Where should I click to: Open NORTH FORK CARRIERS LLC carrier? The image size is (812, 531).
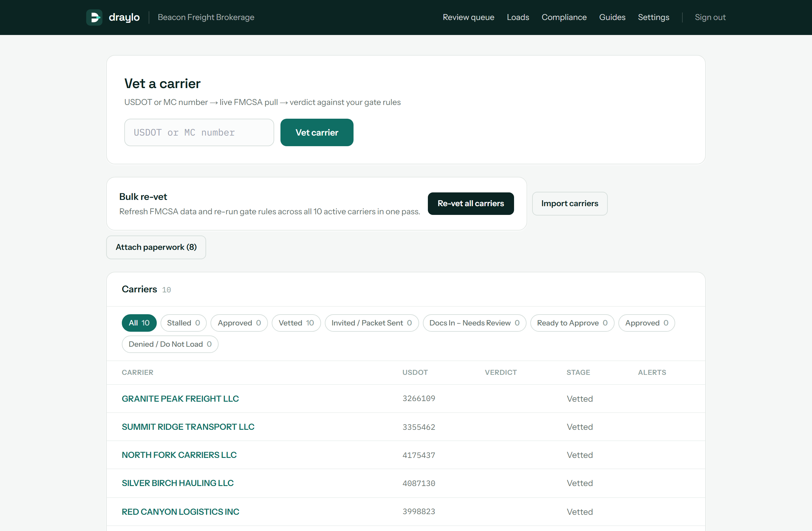[179, 455]
